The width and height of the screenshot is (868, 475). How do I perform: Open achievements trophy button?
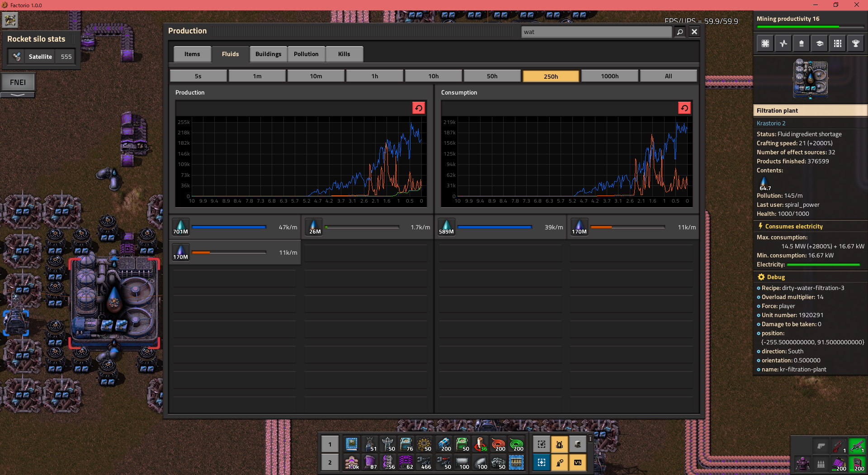pyautogui.click(x=856, y=43)
